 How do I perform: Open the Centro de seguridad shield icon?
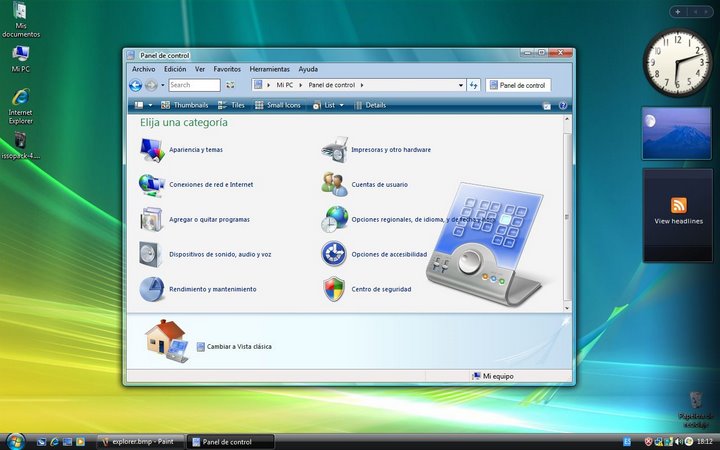click(x=334, y=289)
